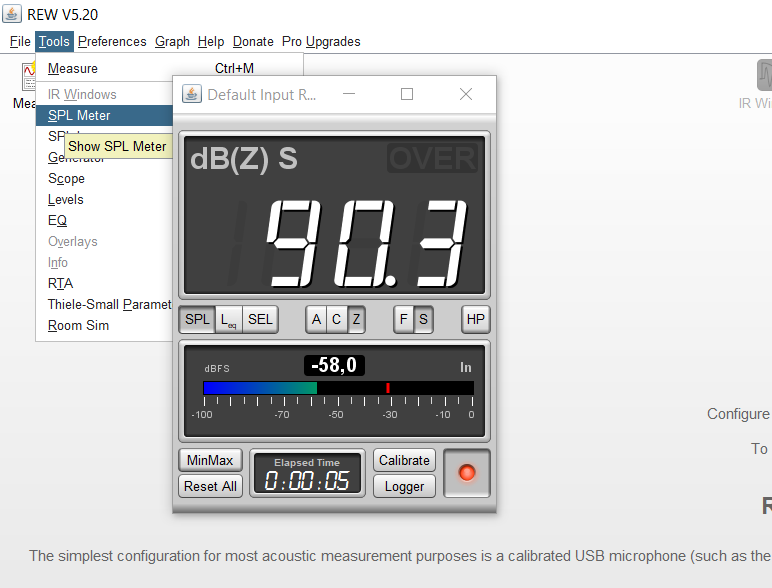This screenshot has width=772, height=588.
Task: Click the MinMax button
Action: coord(210,460)
